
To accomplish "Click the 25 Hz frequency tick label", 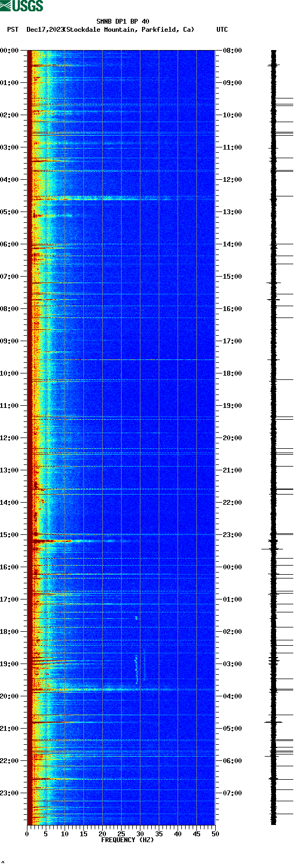I will (x=121, y=834).
